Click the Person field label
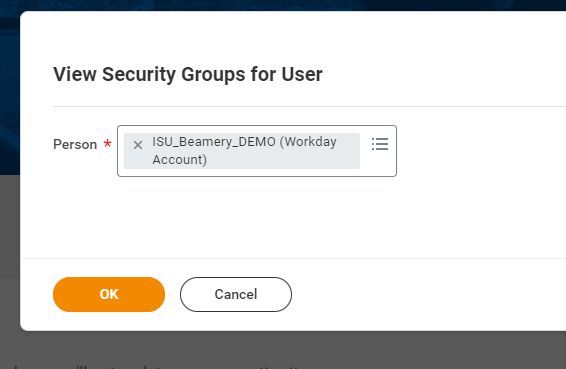Image resolution: width=566 pixels, height=369 pixels. [x=75, y=144]
